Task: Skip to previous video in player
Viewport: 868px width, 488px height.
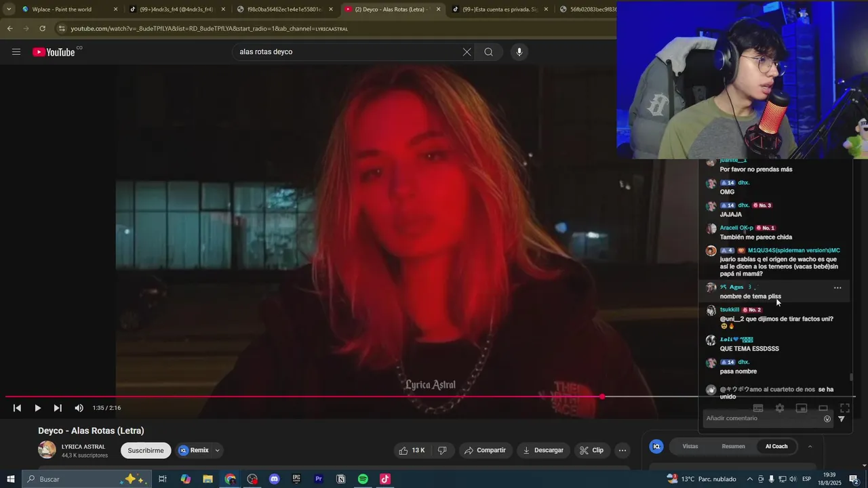Action: pyautogui.click(x=17, y=408)
